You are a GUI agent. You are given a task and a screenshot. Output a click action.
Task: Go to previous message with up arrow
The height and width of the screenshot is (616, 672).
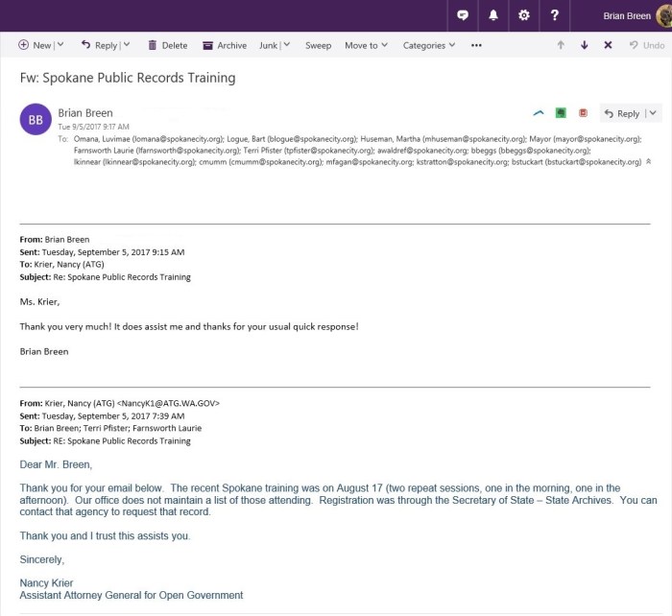click(561, 45)
